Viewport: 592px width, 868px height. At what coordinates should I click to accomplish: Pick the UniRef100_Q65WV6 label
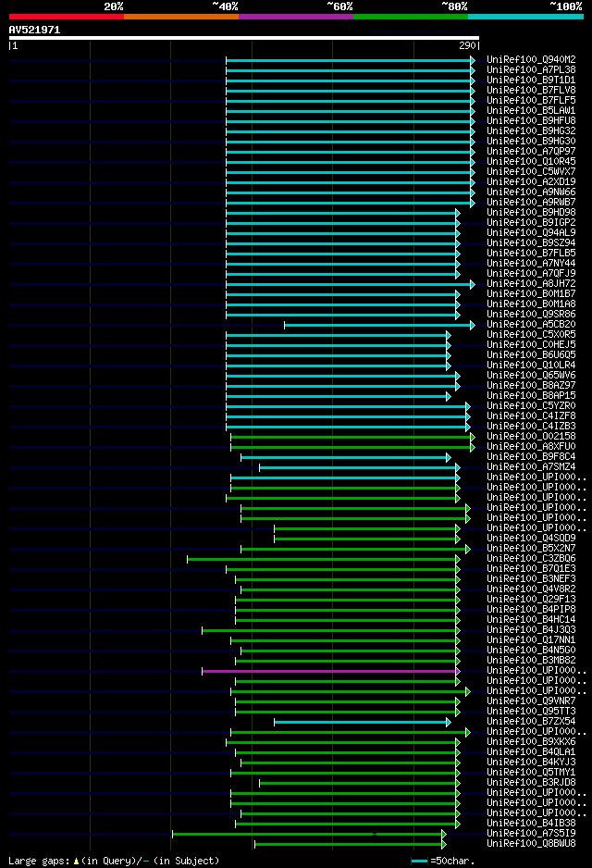click(531, 376)
